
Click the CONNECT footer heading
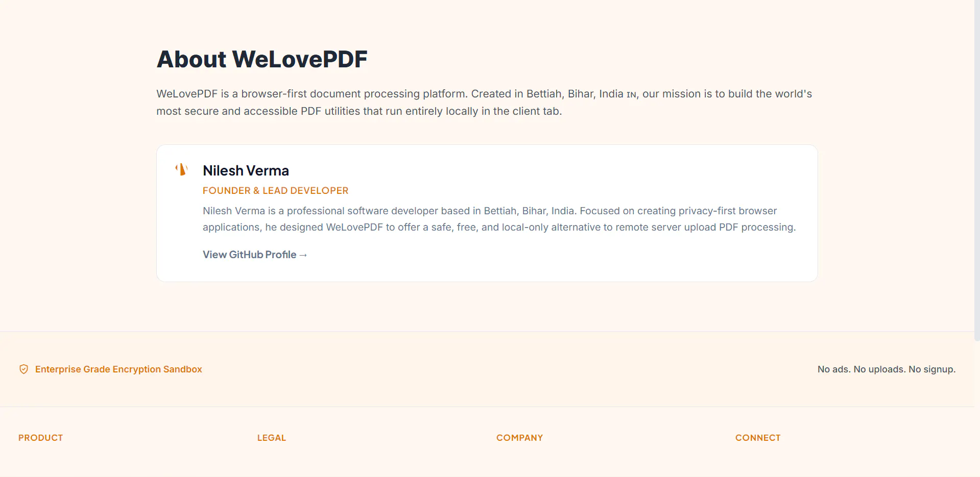tap(758, 438)
